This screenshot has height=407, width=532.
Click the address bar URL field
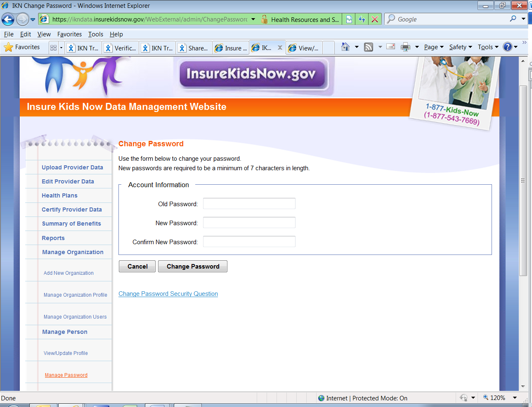coord(149,19)
